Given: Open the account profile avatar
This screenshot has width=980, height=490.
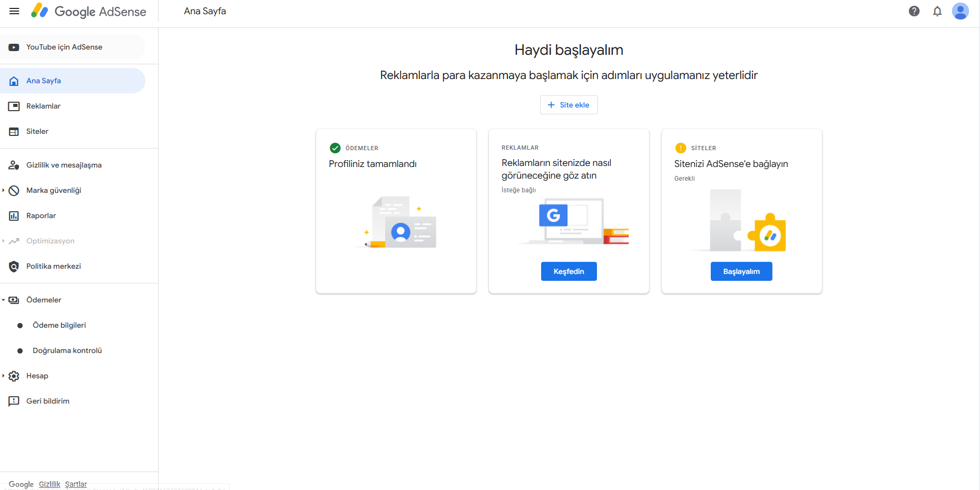Looking at the screenshot, I should click(x=961, y=11).
